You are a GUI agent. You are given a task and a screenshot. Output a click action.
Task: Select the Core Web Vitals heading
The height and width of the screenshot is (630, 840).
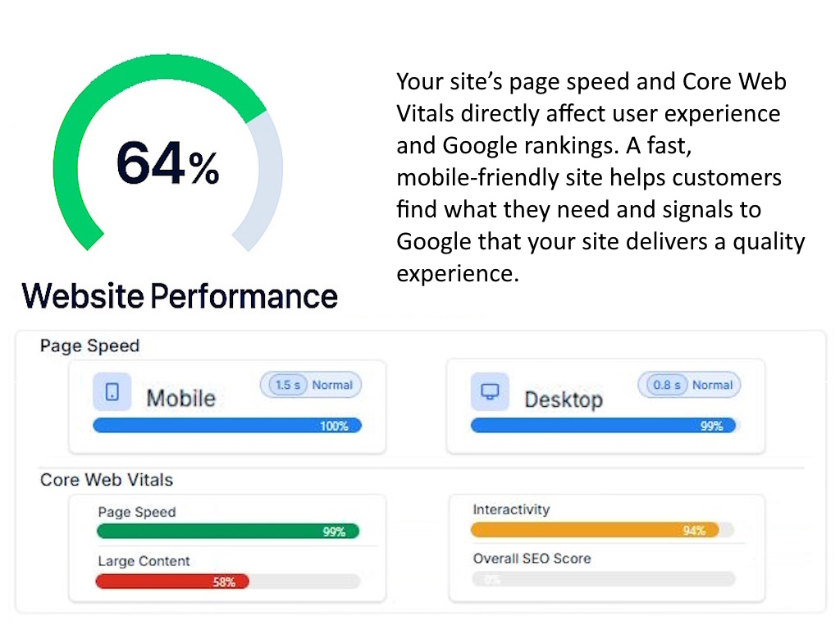click(x=107, y=479)
